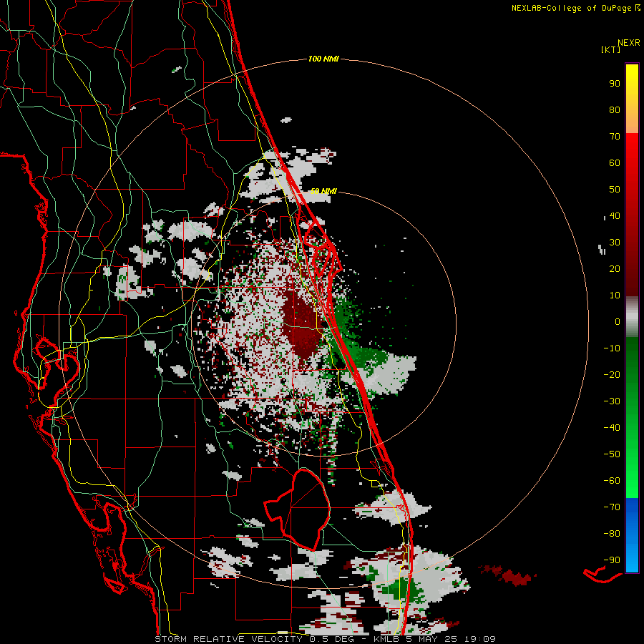
Task: Click the 50 NMI range ring label
Action: [323, 191]
